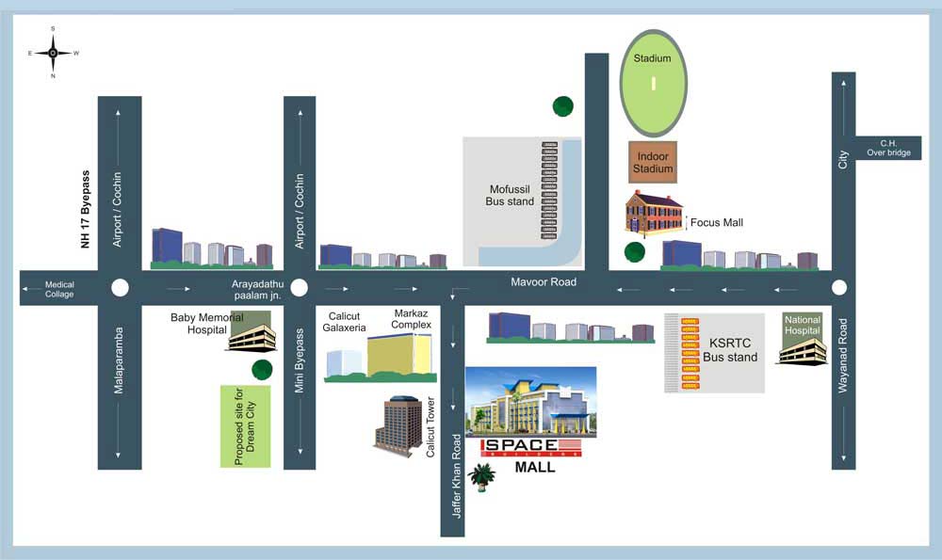Click the NH 17 Byepass junction circle
Viewport: 942px width, 560px height.
coord(121,288)
